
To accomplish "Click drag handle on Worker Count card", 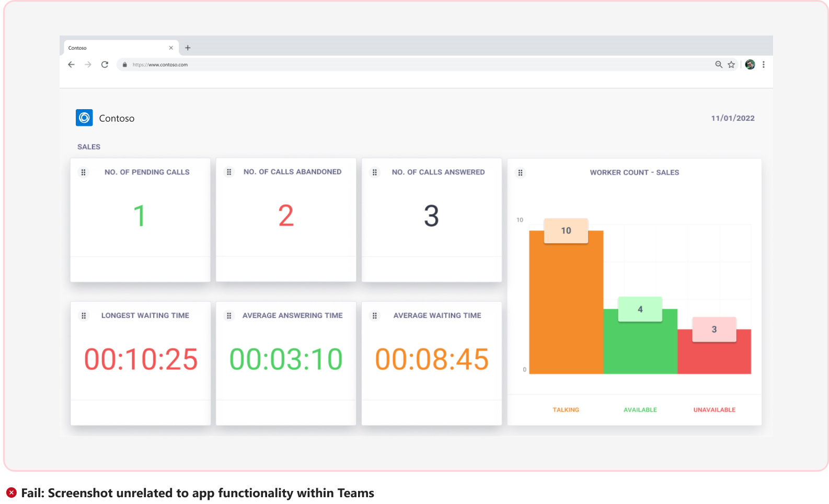I will (520, 173).
